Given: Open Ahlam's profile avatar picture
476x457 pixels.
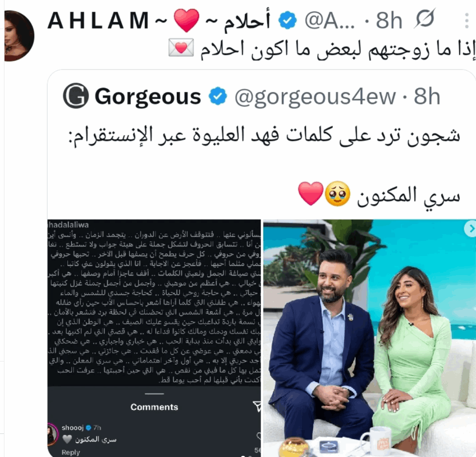Looking at the screenshot, I should [x=19, y=36].
